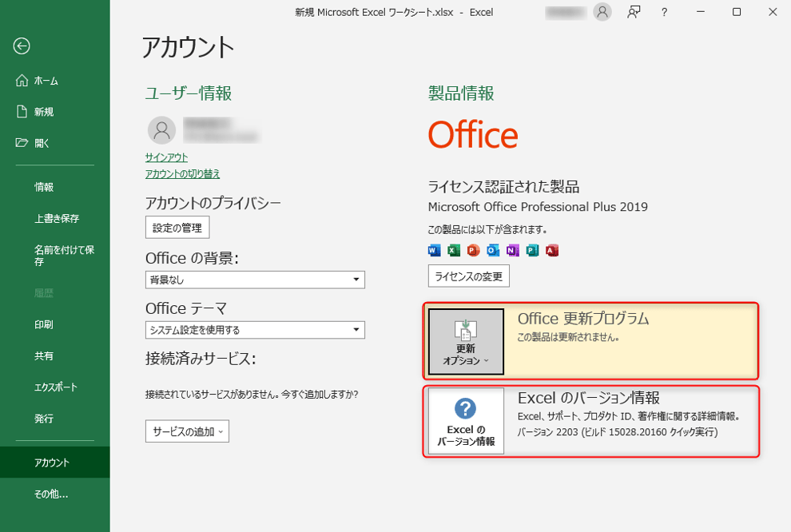Click the この製品は更新されません text
Screen dimensions: 791x532
pos(569,337)
